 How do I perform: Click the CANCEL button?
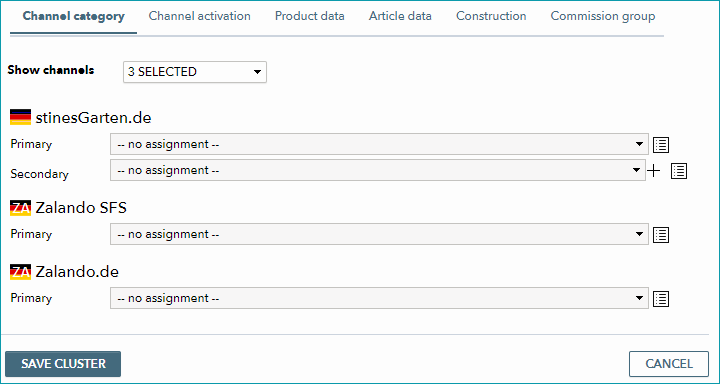pos(669,364)
